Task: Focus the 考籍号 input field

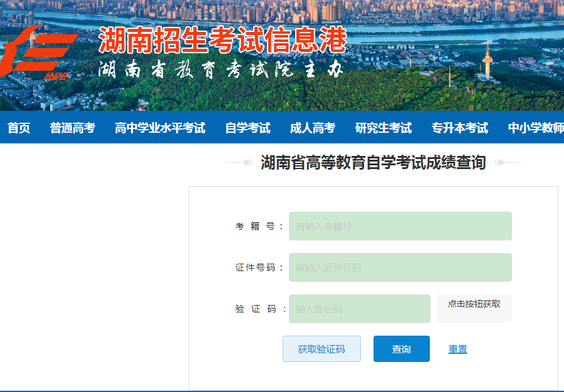Action: 400,226
